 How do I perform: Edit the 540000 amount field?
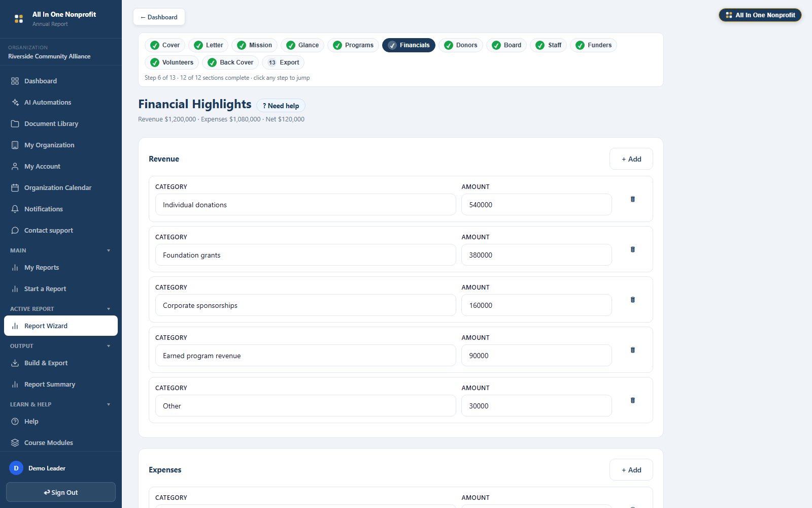pyautogui.click(x=536, y=205)
